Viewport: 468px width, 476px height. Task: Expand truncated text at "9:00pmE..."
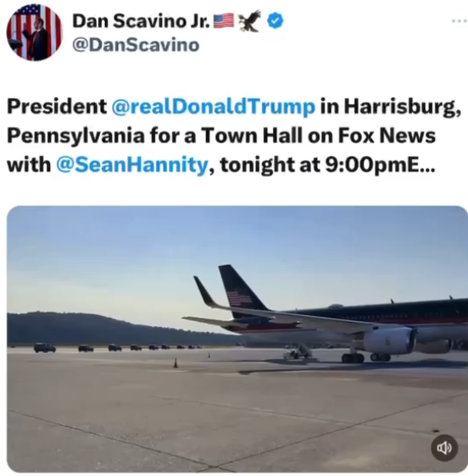coord(380,165)
